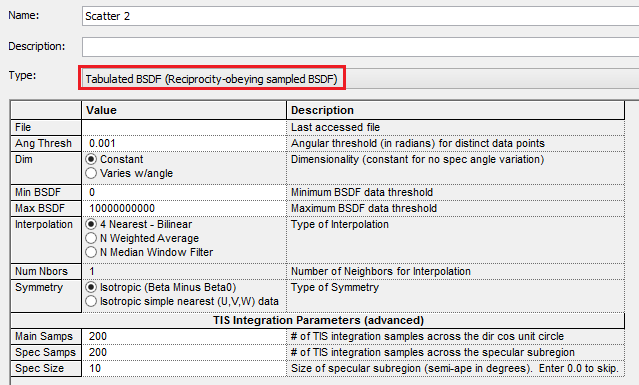Edit the Main Samps value 200
The height and width of the screenshot is (385, 639).
(184, 336)
